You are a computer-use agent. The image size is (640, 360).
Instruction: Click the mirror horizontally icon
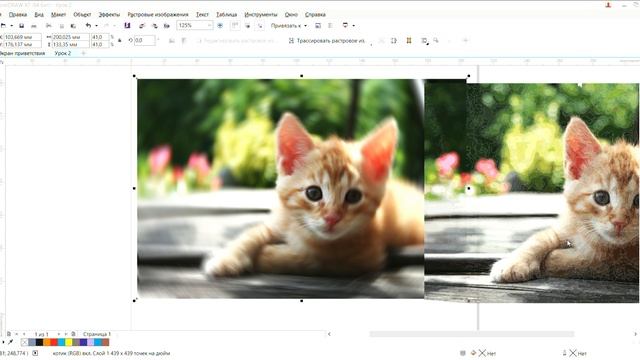pyautogui.click(x=172, y=40)
